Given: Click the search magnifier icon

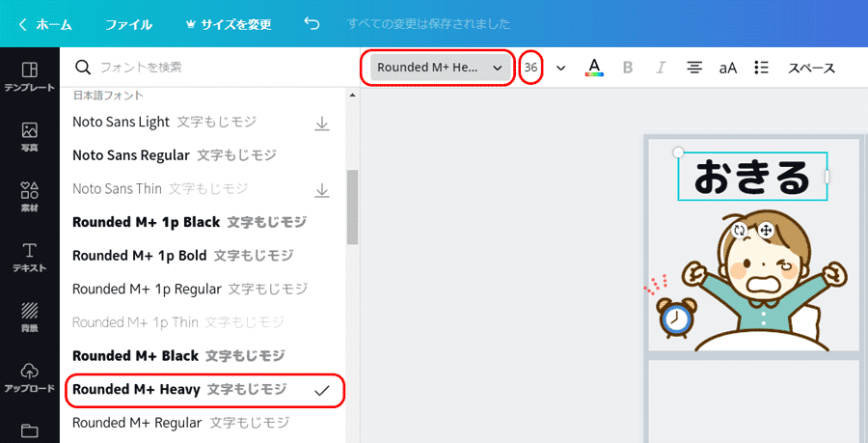Looking at the screenshot, I should pyautogui.click(x=83, y=68).
